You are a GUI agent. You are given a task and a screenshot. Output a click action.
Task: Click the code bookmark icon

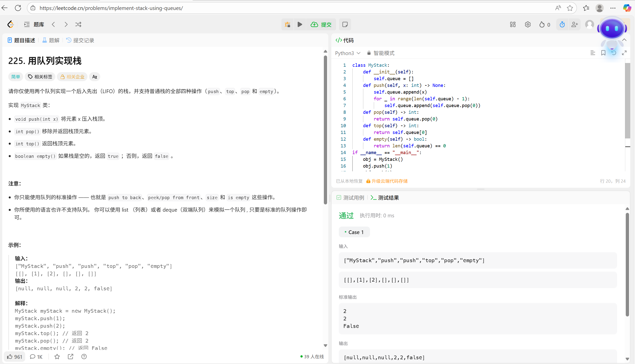[603, 53]
